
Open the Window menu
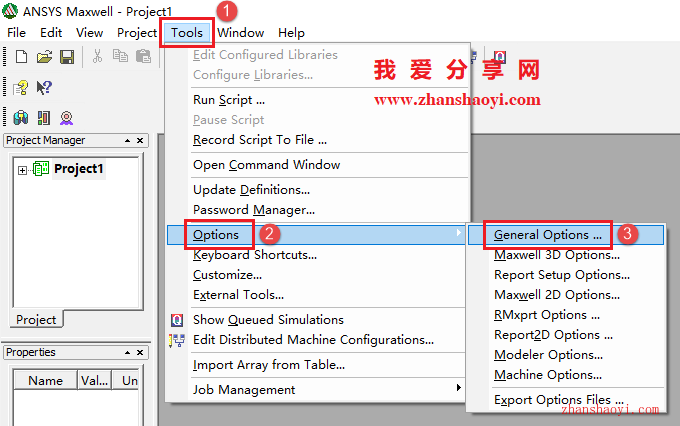tap(240, 33)
